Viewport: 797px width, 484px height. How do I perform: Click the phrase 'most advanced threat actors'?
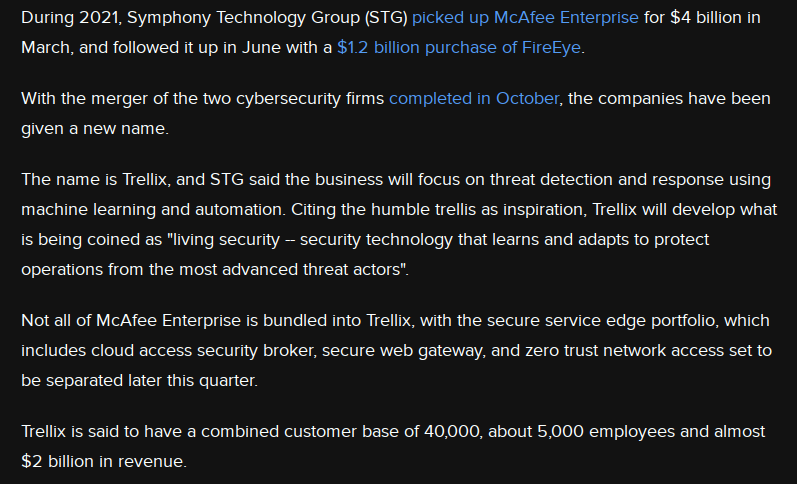[292, 269]
